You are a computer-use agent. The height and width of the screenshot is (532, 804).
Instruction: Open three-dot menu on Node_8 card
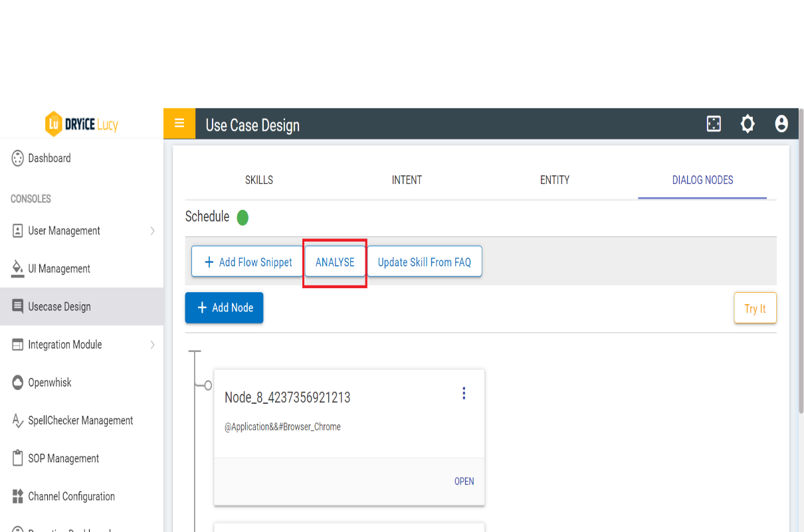464,394
